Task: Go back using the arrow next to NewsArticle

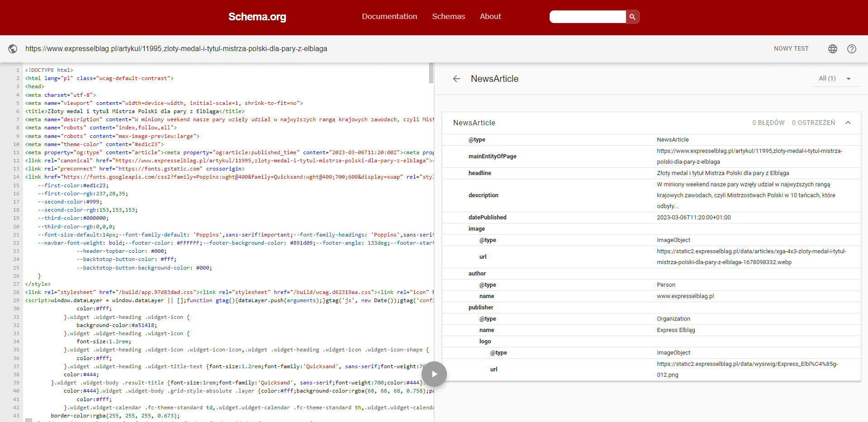Action: [456, 79]
